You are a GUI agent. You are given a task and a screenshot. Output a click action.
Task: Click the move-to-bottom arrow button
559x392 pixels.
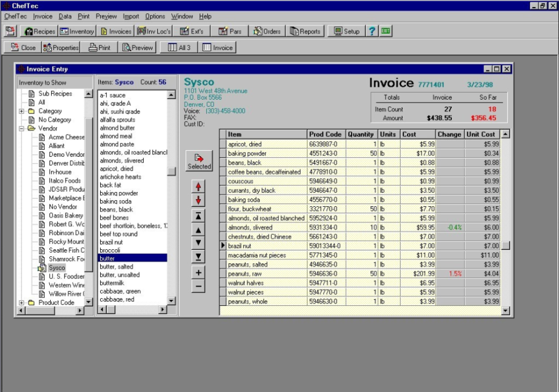[198, 256]
